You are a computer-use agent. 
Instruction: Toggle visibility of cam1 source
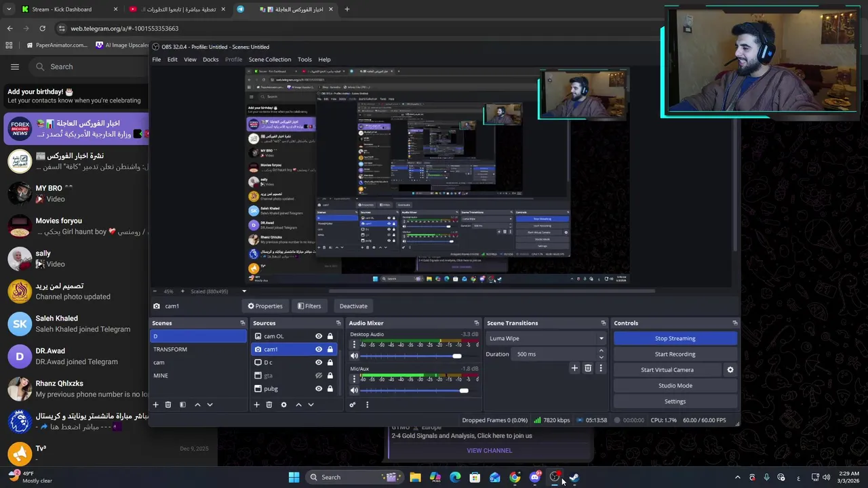point(319,349)
